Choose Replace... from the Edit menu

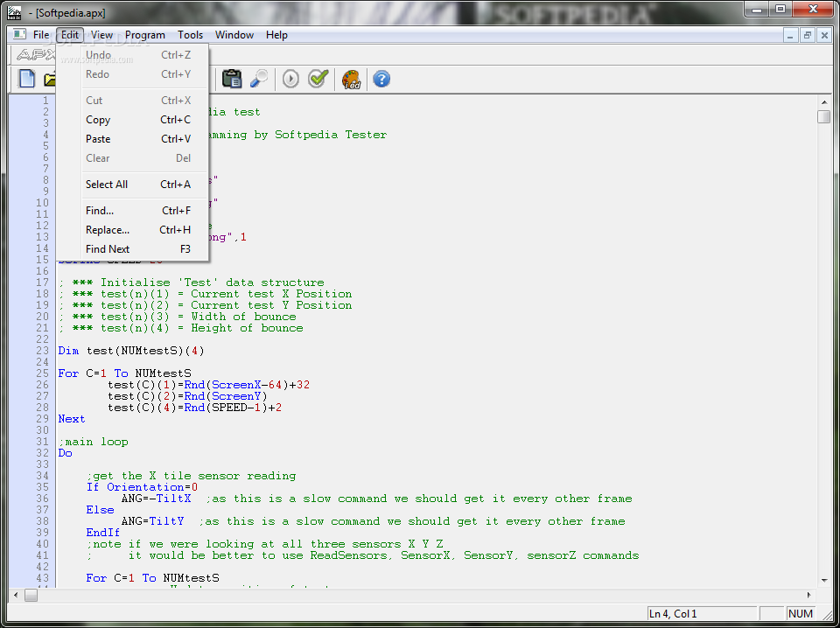coord(132,230)
